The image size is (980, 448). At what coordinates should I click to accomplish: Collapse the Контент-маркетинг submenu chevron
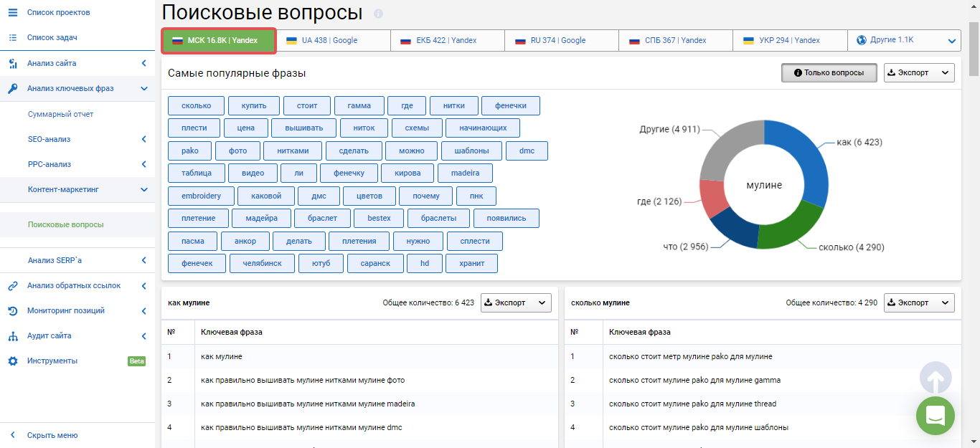pos(143,189)
